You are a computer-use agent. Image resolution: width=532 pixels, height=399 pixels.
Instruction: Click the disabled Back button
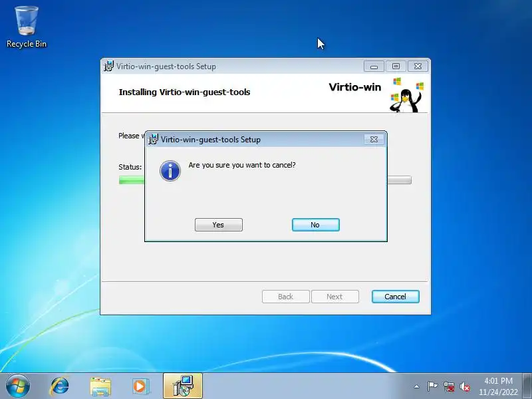click(286, 297)
